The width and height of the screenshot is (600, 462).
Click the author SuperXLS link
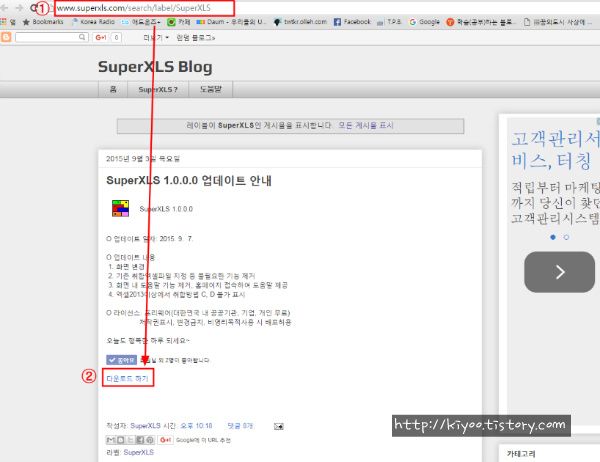[145, 426]
